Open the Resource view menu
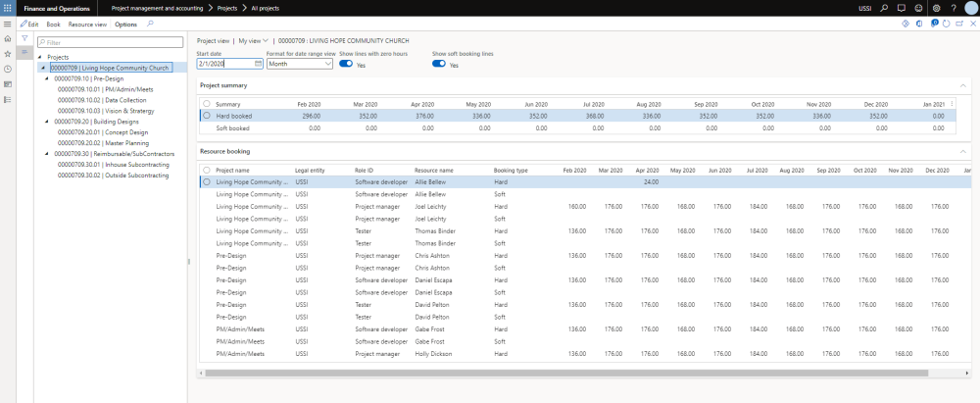The width and height of the screenshot is (980, 403). [87, 24]
